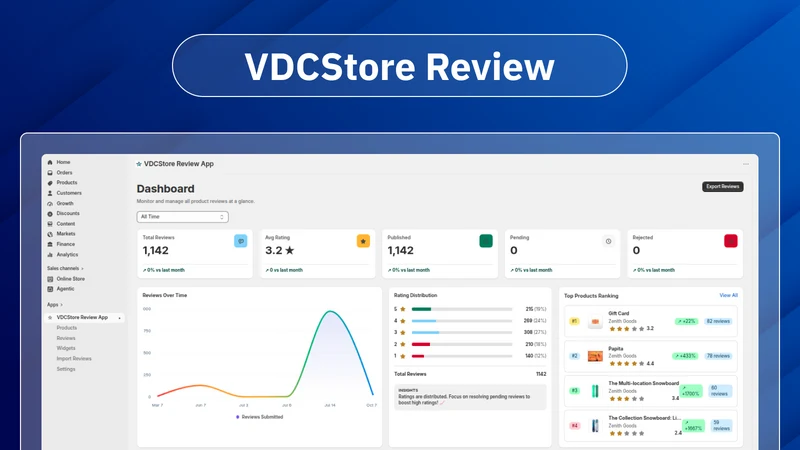800x450 pixels.
Task: Click the Growth icon in sidebar
Action: click(x=50, y=204)
